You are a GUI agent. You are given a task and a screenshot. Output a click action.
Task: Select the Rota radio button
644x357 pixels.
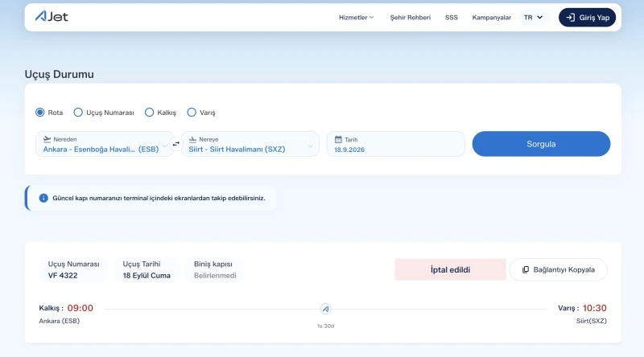click(x=39, y=113)
